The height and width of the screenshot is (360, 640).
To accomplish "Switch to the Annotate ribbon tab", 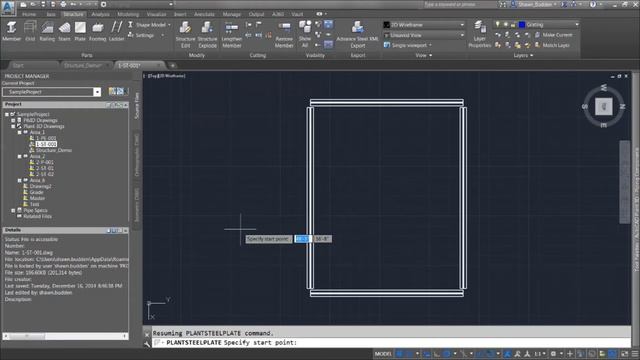I will click(x=204, y=14).
